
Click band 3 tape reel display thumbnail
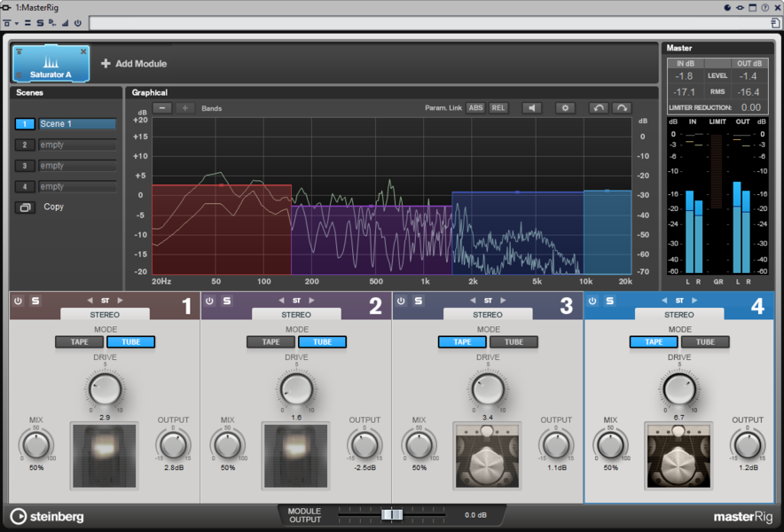pyautogui.click(x=488, y=456)
